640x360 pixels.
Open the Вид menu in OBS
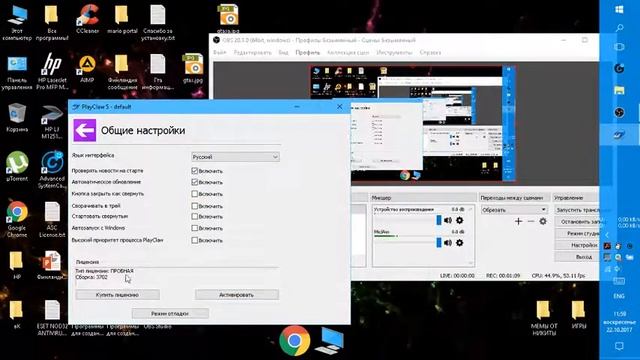click(x=283, y=52)
